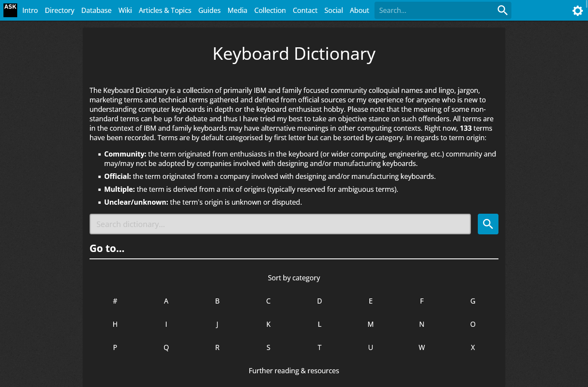Click the Official: definition label
Image resolution: width=588 pixels, height=387 pixels.
tap(118, 176)
